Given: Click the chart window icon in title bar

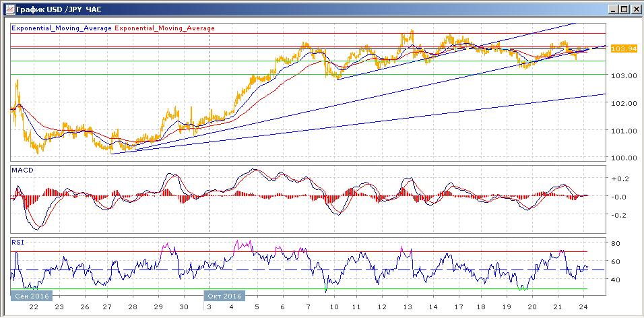Looking at the screenshot, I should [9, 9].
